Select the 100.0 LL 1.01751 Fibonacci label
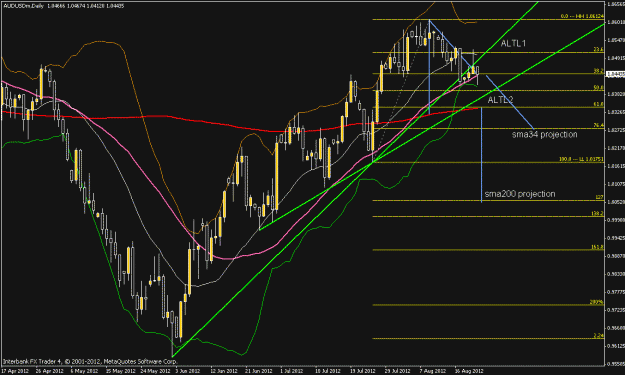This screenshot has width=625, height=375. tap(581, 159)
